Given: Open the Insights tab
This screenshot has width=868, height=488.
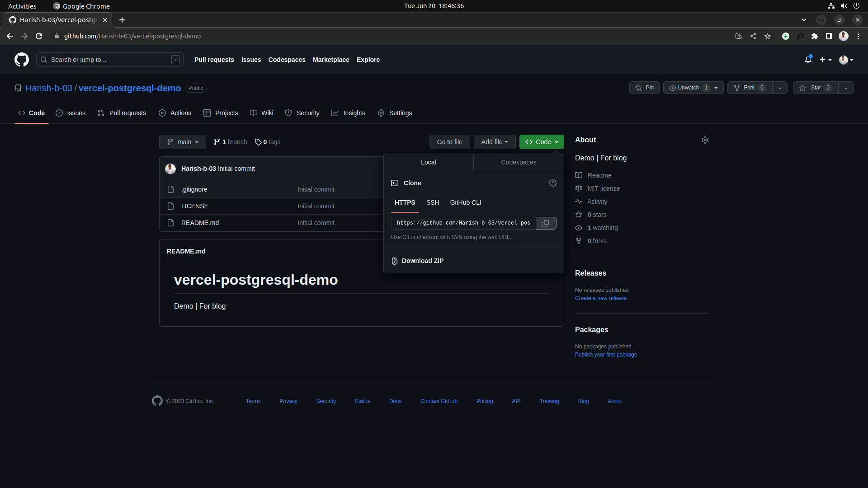Looking at the screenshot, I should (348, 113).
